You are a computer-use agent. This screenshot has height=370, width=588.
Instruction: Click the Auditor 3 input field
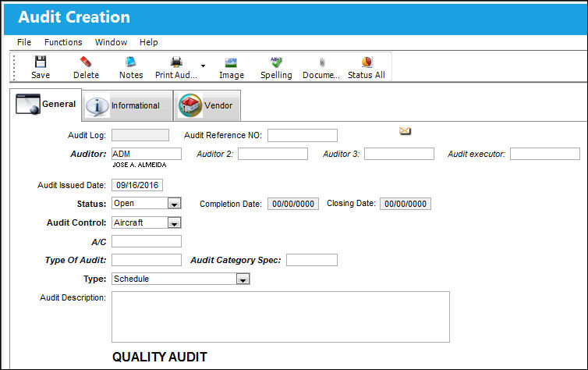click(x=399, y=154)
